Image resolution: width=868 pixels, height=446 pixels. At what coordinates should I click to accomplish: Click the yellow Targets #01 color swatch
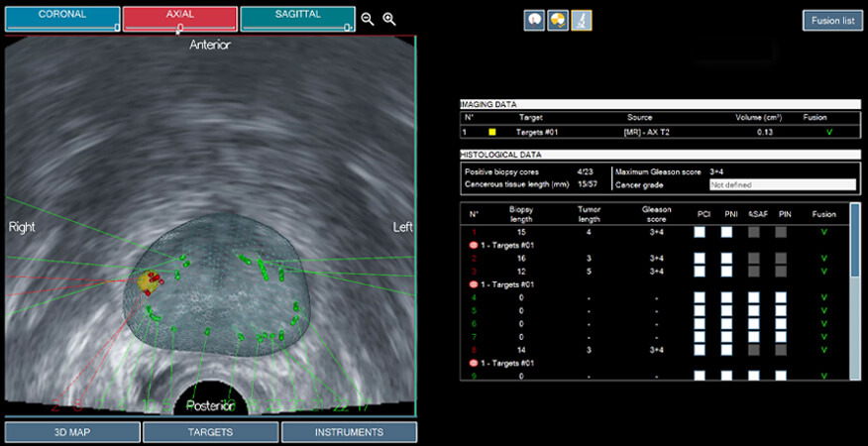click(x=491, y=131)
